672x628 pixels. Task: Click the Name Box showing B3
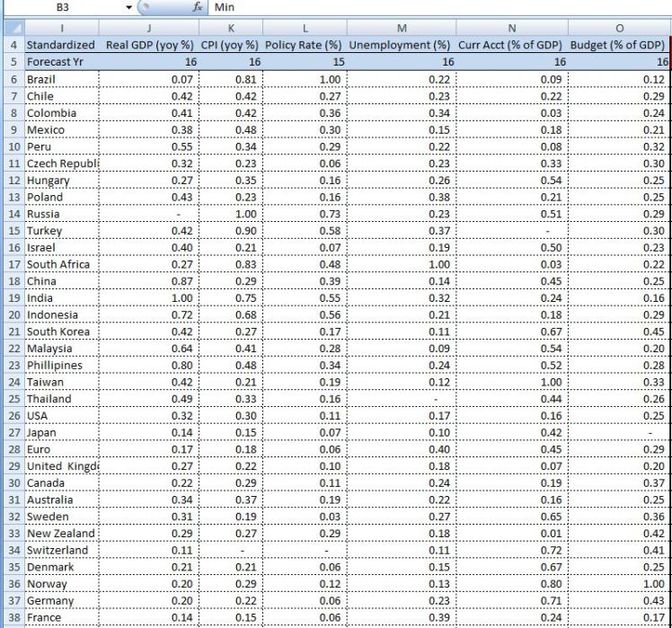[63, 7]
